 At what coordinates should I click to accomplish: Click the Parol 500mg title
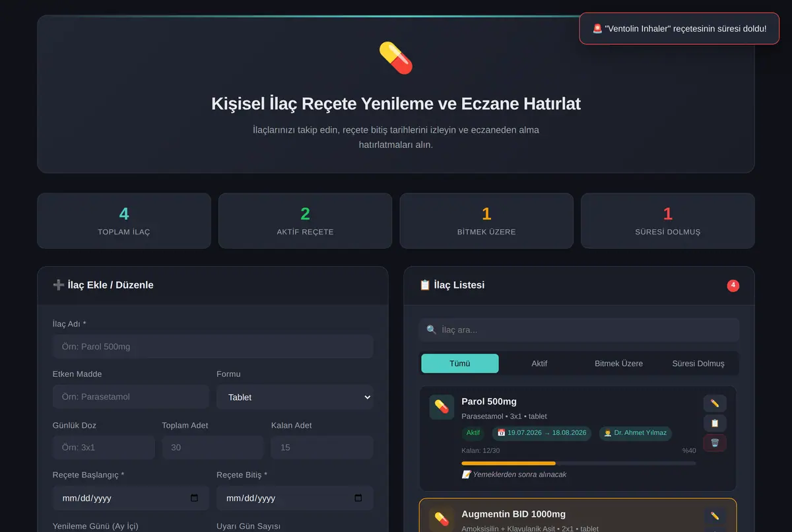click(x=489, y=401)
